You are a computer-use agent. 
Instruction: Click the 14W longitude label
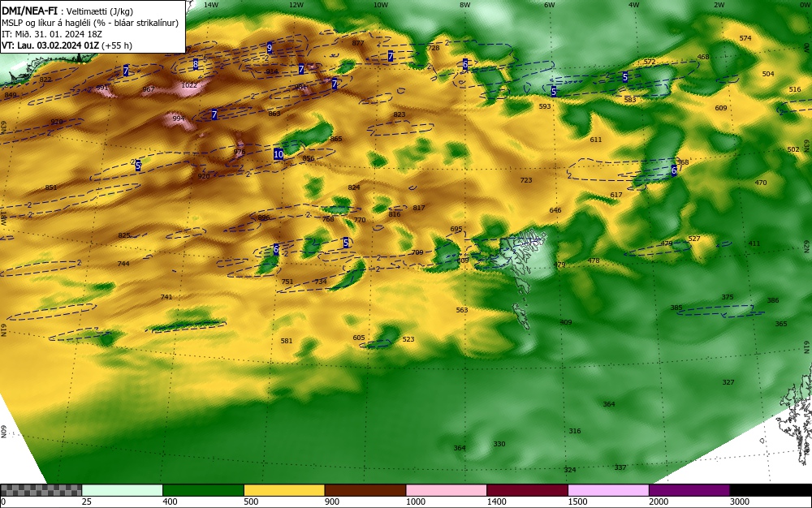211,5
